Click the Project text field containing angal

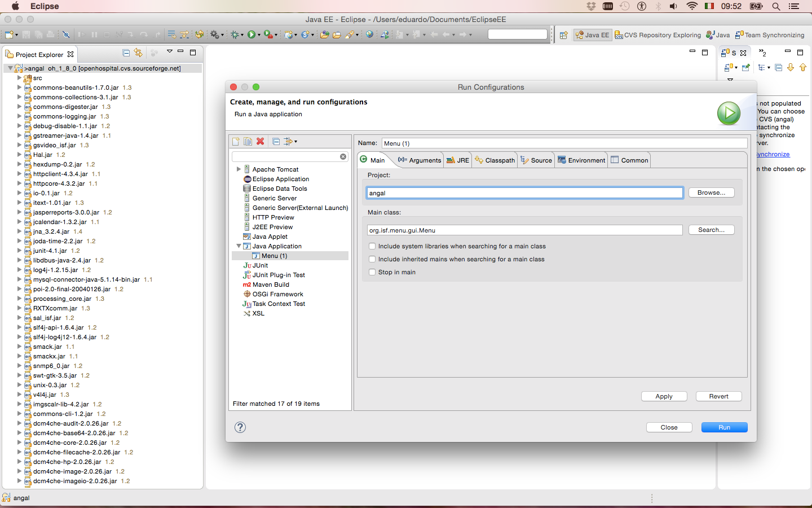pos(524,193)
